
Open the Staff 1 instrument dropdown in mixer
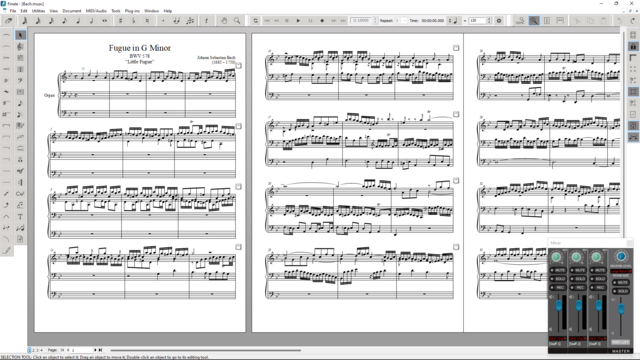[558, 339]
